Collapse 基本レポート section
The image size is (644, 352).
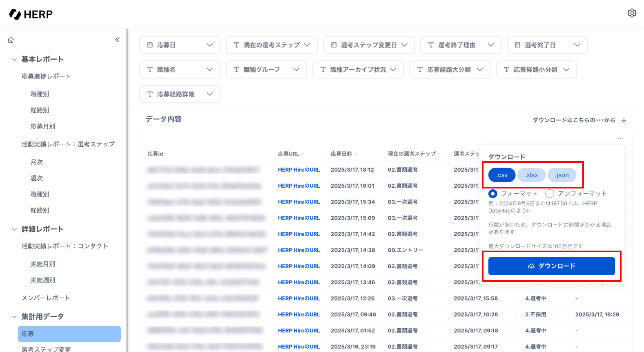(14, 59)
